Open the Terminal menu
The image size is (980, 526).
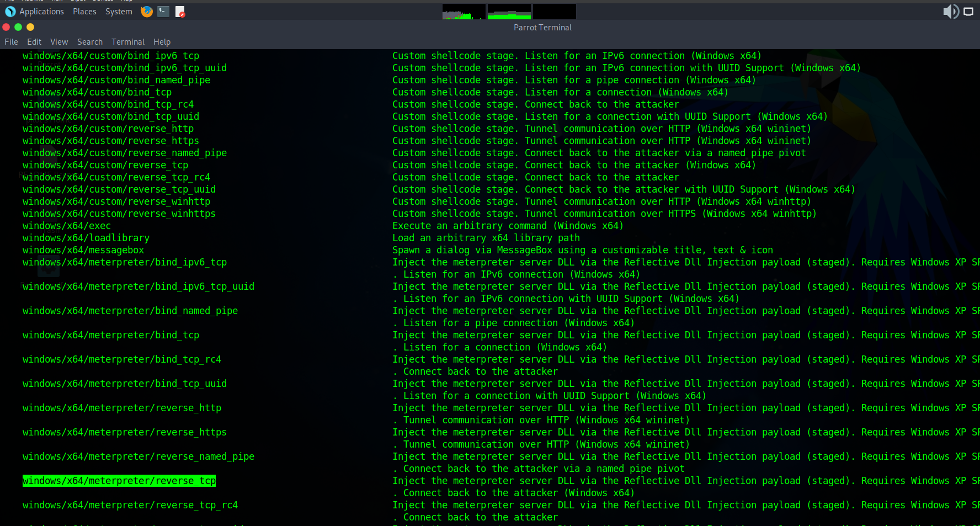127,41
